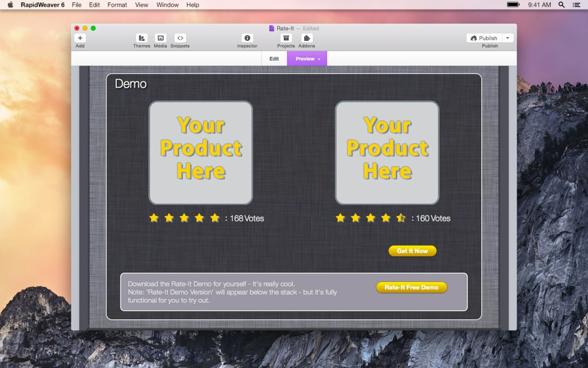Image resolution: width=588 pixels, height=368 pixels.
Task: Open the Format menu
Action: click(x=117, y=5)
